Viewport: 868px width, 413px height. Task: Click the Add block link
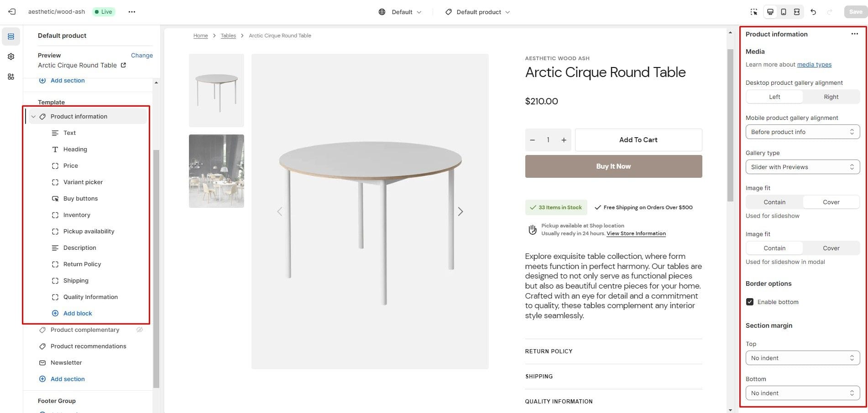(x=77, y=313)
